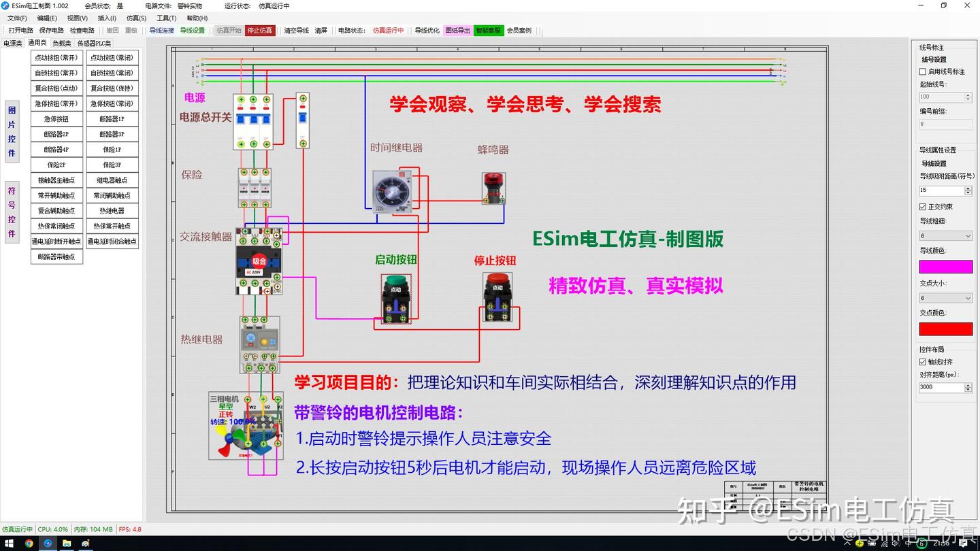Toggle the 轴线对齐 checkbox
This screenshot has height=551, width=980.
[x=923, y=362]
